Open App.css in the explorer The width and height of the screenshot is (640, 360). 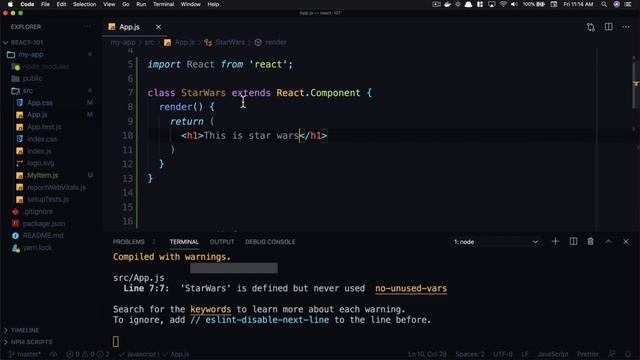pos(40,103)
